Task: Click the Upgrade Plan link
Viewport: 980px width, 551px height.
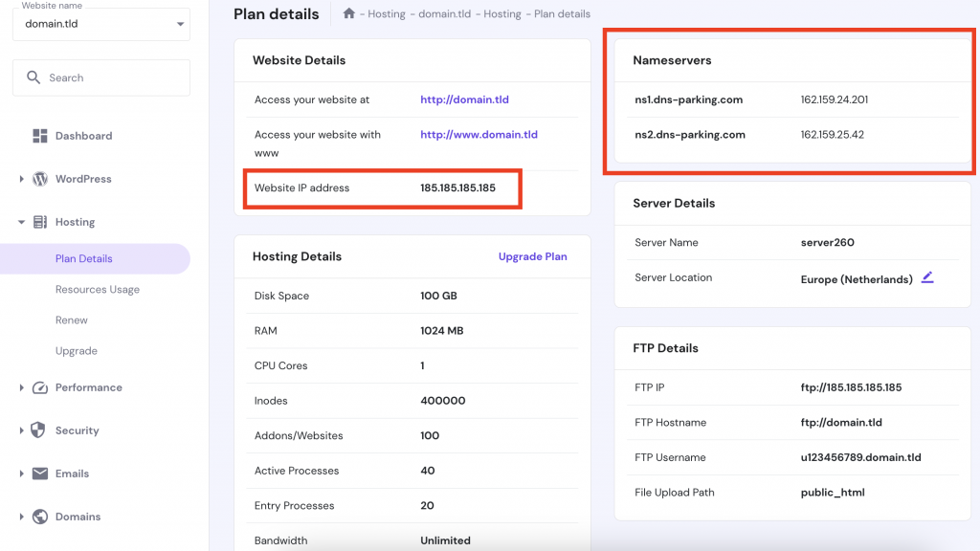Action: [x=532, y=256]
